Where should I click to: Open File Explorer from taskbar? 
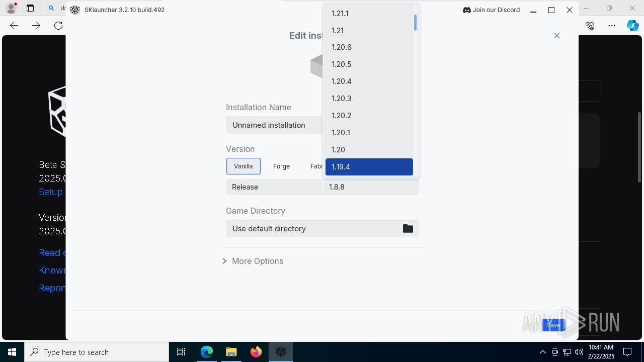(231, 352)
